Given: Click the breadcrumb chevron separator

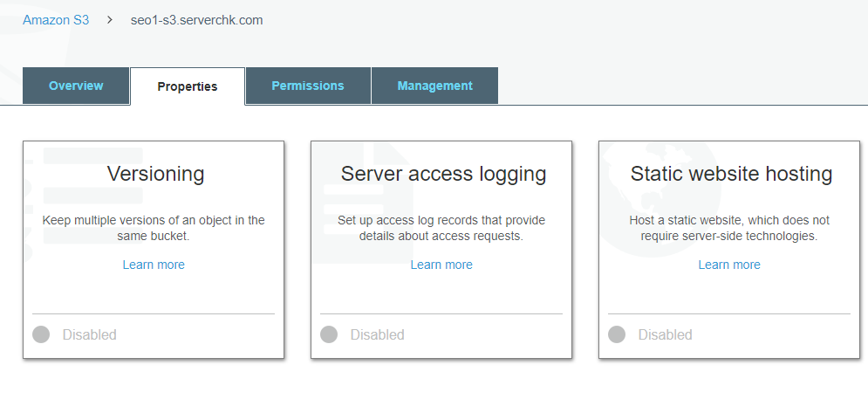Looking at the screenshot, I should click(110, 20).
